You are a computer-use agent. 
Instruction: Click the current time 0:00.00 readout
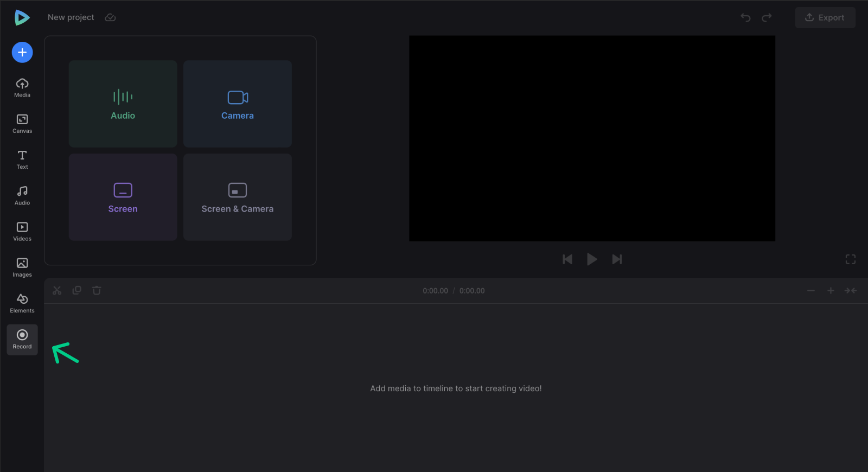[436, 291]
